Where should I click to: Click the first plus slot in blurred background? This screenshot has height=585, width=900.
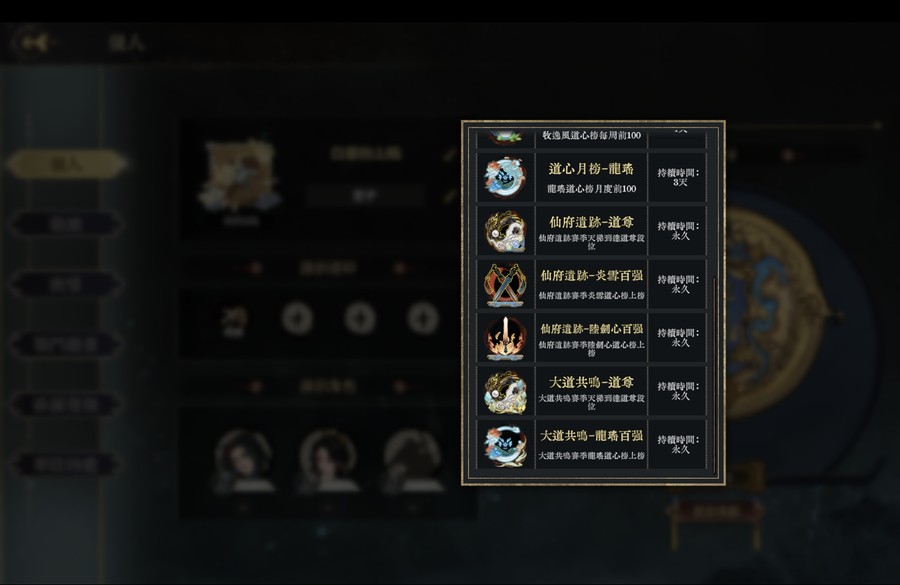pyautogui.click(x=297, y=318)
